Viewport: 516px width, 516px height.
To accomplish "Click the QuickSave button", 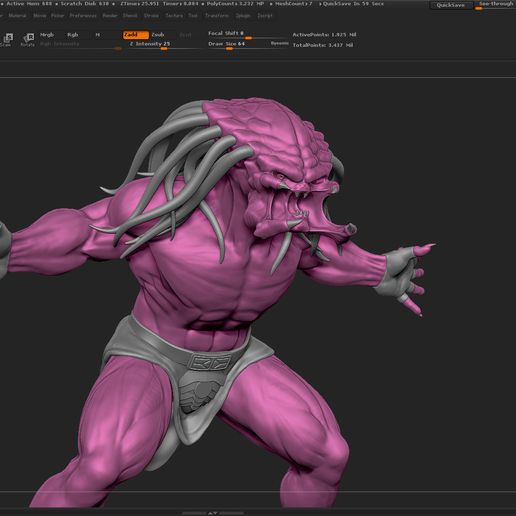I will [451, 5].
